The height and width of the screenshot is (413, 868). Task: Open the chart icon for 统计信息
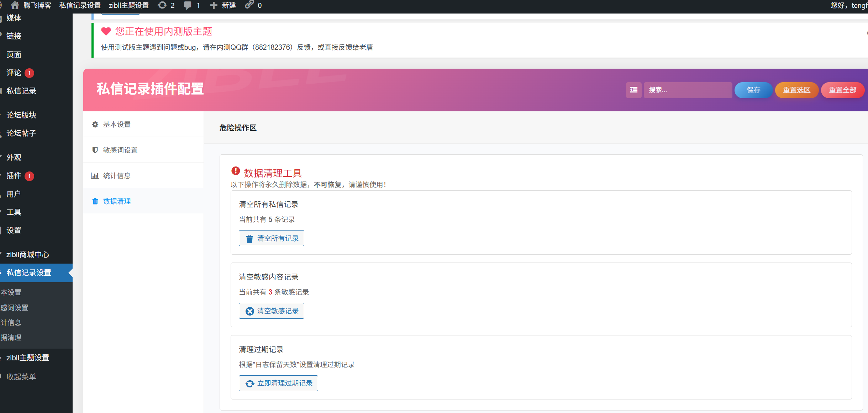pos(95,175)
